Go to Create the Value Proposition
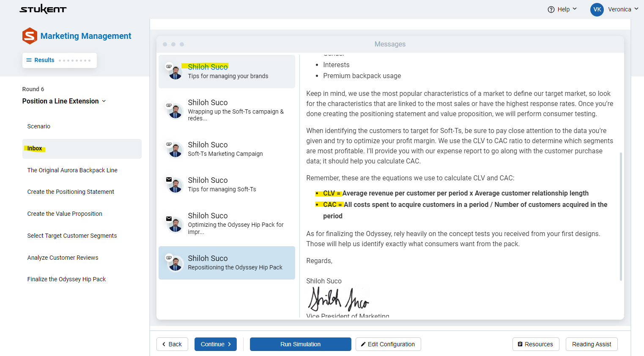 coord(65,214)
